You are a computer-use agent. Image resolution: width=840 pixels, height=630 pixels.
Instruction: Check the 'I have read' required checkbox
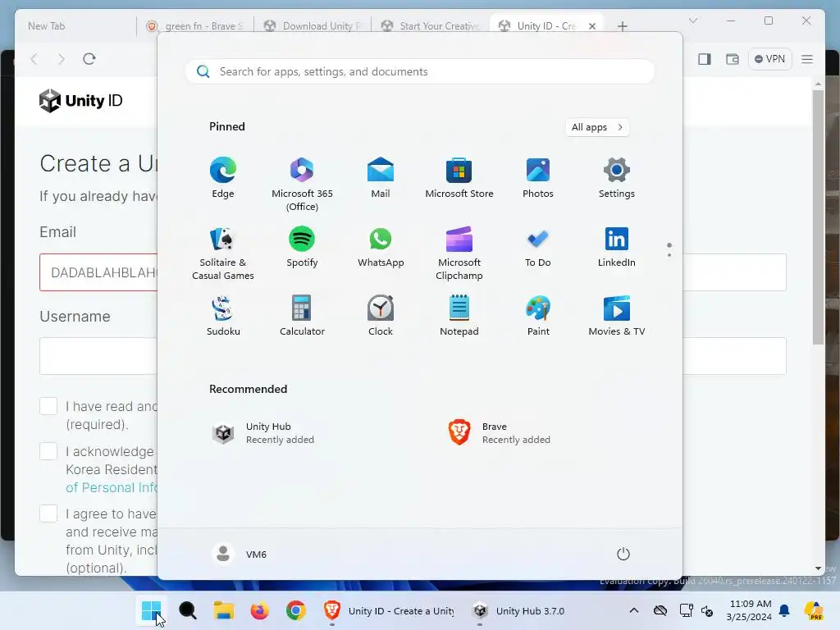coord(48,406)
